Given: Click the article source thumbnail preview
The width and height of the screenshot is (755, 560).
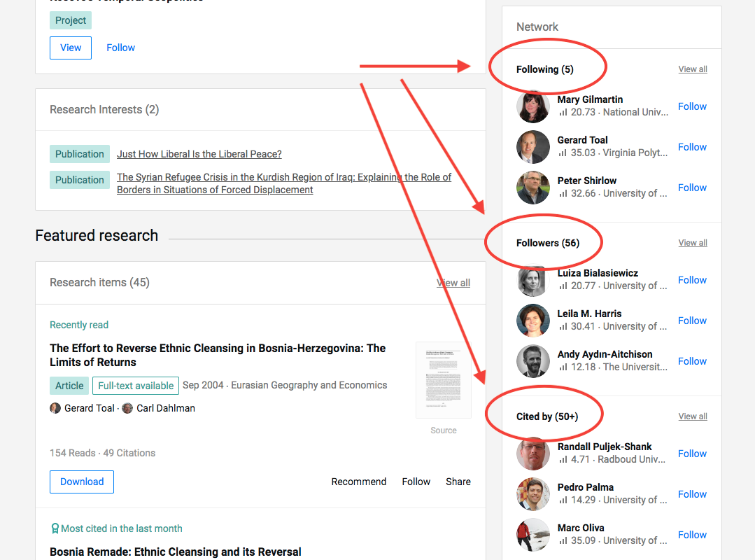Looking at the screenshot, I should pyautogui.click(x=443, y=380).
